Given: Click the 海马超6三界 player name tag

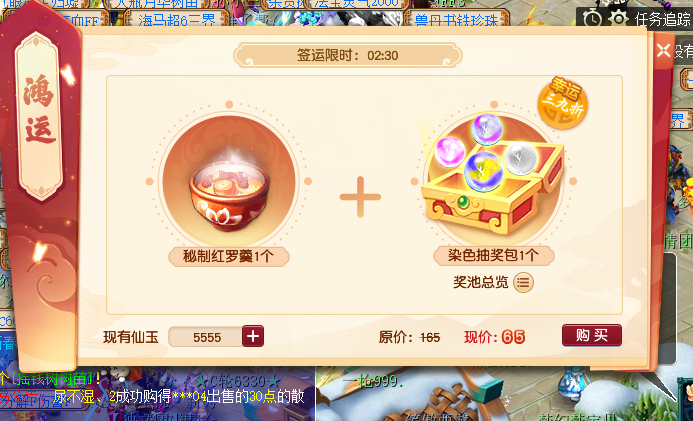Looking at the screenshot, I should tap(177, 19).
